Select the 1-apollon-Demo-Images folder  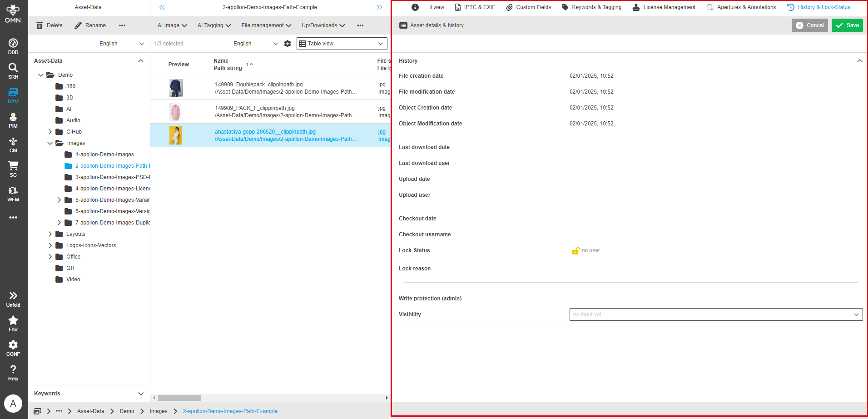(99, 155)
